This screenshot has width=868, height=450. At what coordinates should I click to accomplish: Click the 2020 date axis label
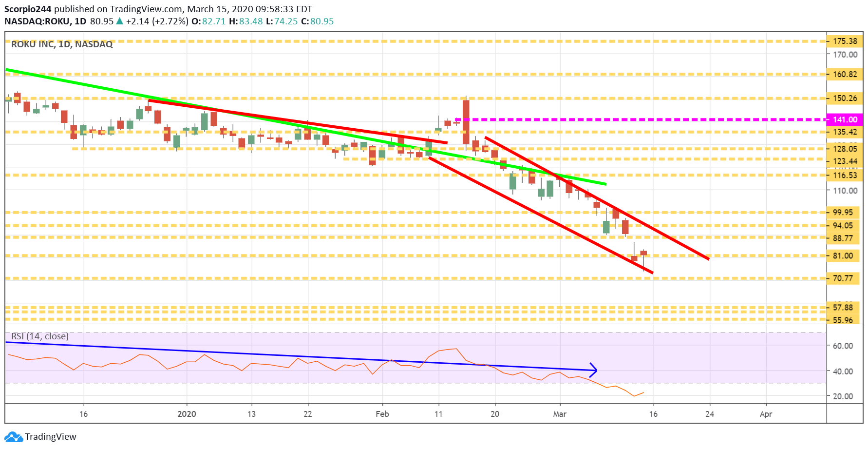(x=187, y=414)
